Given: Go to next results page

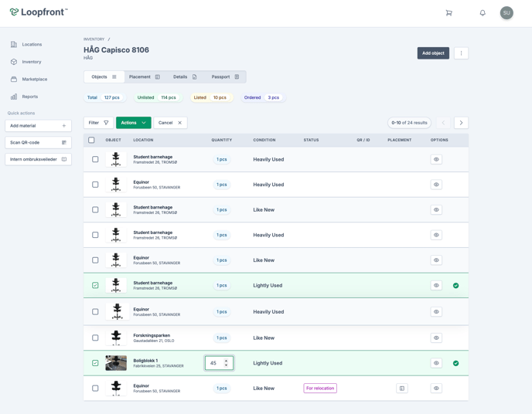Looking at the screenshot, I should [461, 123].
